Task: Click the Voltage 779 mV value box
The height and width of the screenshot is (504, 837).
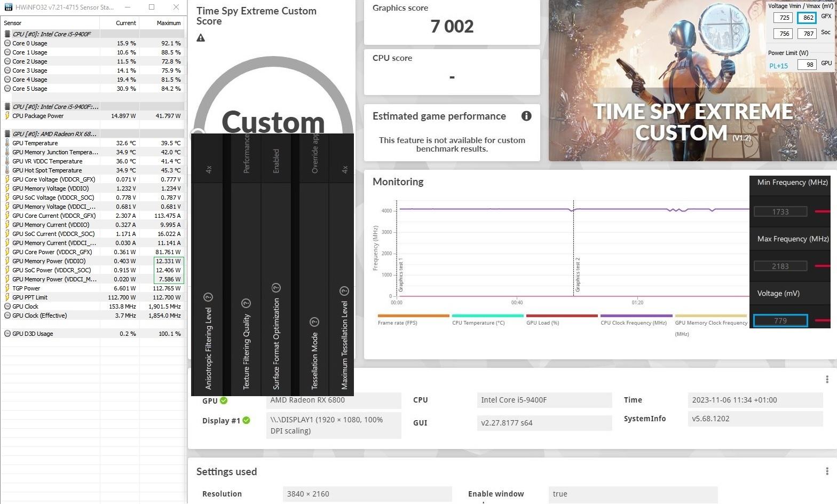Action: (780, 320)
